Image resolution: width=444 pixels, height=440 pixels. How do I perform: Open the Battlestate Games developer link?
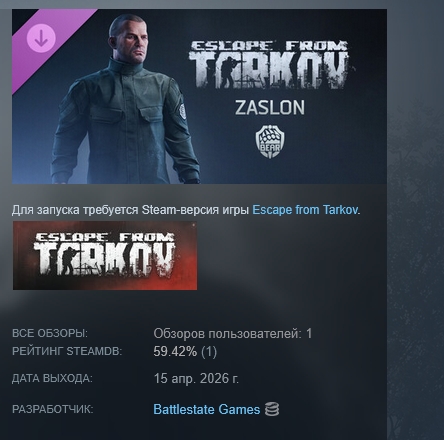207,409
